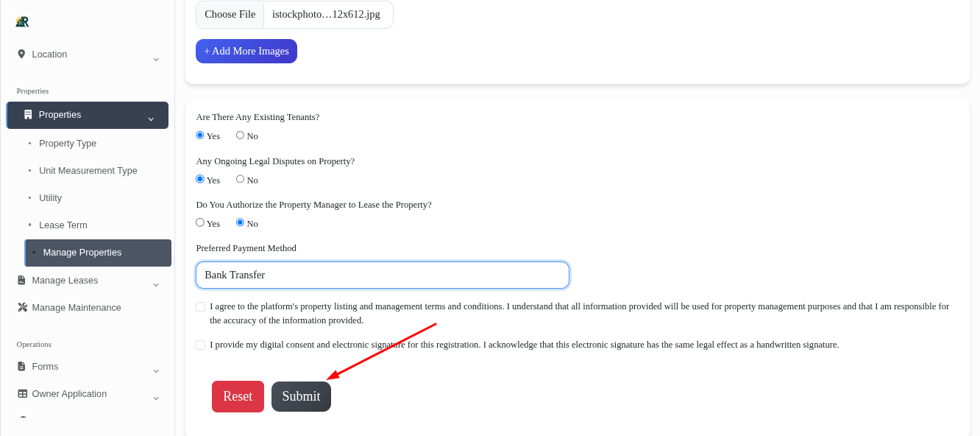980x436 pixels.
Task: Select Property Type from the sidebar
Action: [x=68, y=143]
